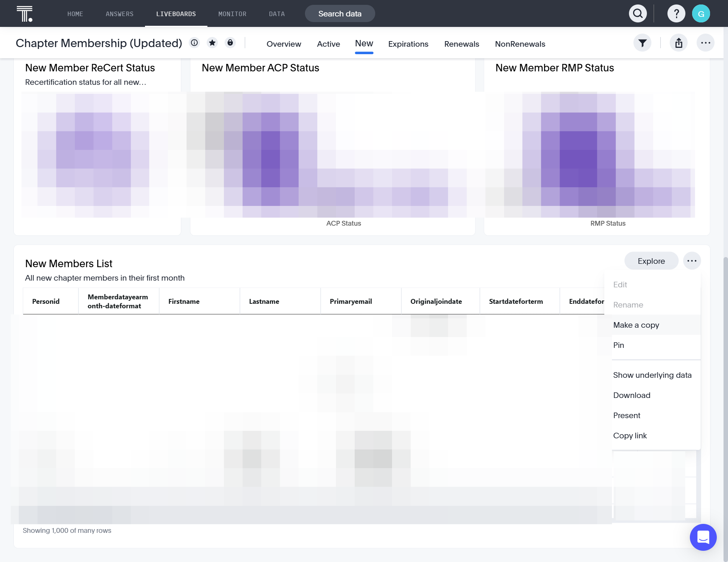Toggle the favorite star icon
Image resolution: width=728 pixels, height=562 pixels.
click(x=212, y=43)
